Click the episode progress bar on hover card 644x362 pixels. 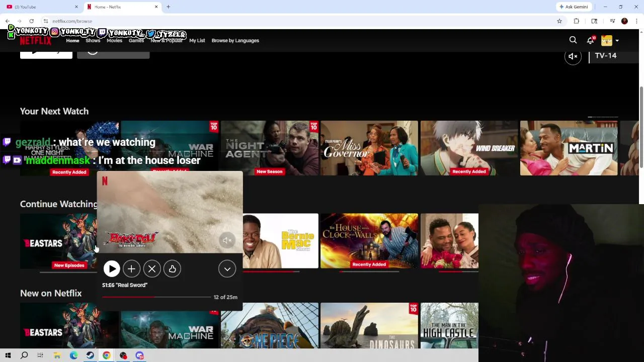click(156, 297)
